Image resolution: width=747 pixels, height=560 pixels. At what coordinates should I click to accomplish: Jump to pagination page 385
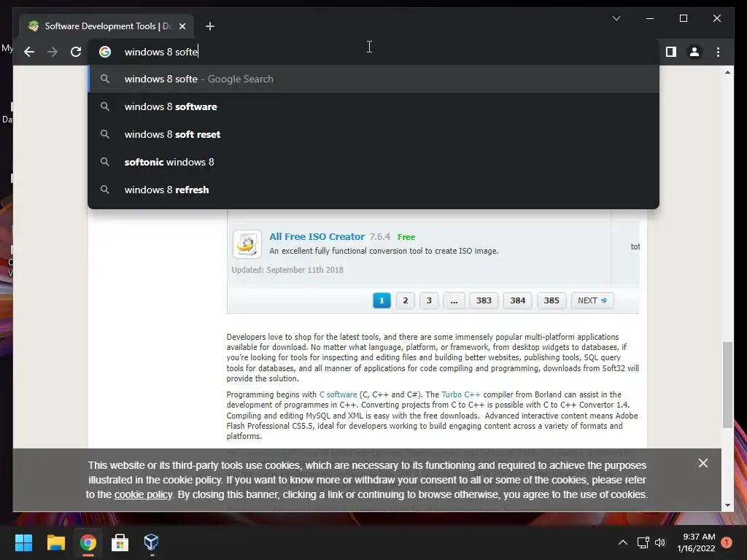pos(551,300)
